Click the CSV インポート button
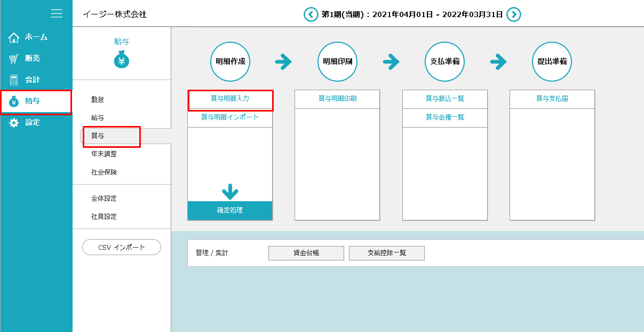The width and height of the screenshot is (644, 332). click(122, 248)
